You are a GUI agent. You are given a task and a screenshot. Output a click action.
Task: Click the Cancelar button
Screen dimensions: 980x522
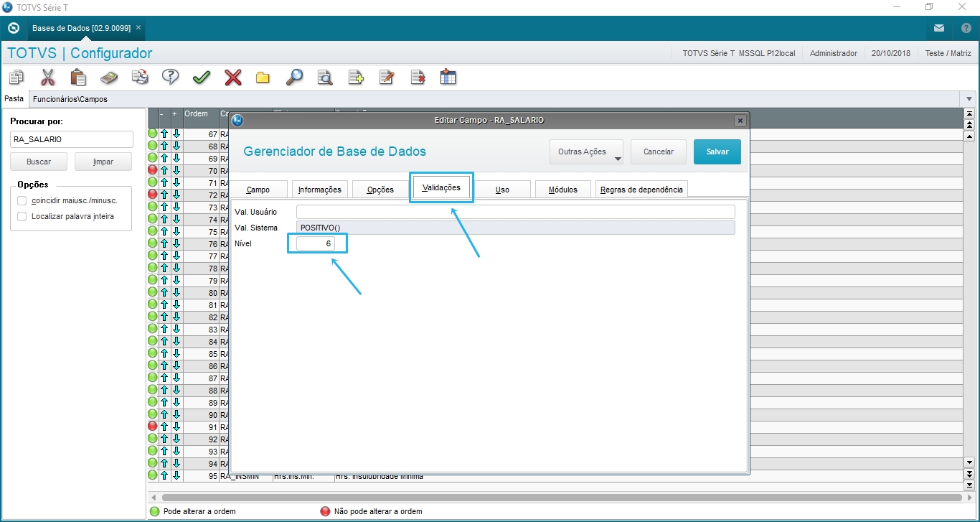point(659,152)
